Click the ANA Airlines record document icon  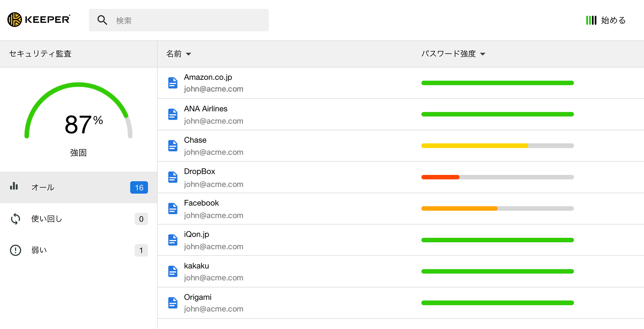[173, 114]
